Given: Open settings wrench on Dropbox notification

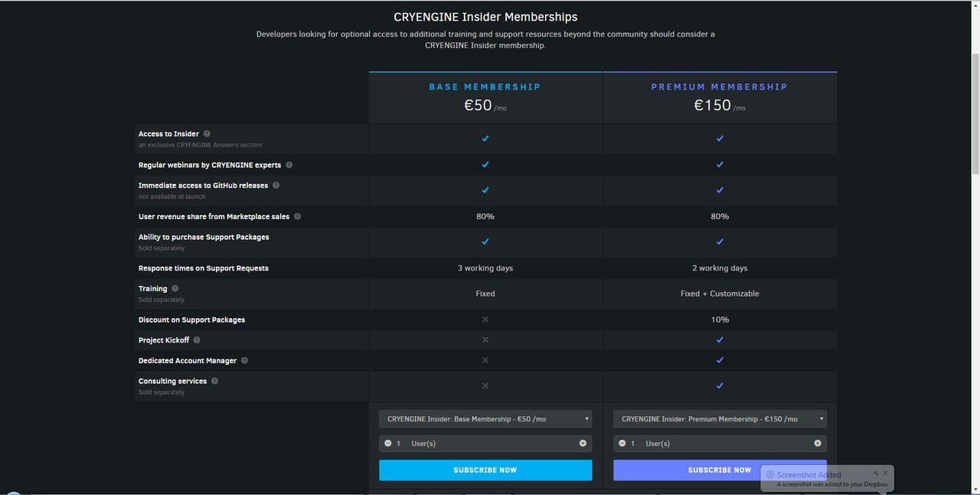Looking at the screenshot, I should (876, 474).
